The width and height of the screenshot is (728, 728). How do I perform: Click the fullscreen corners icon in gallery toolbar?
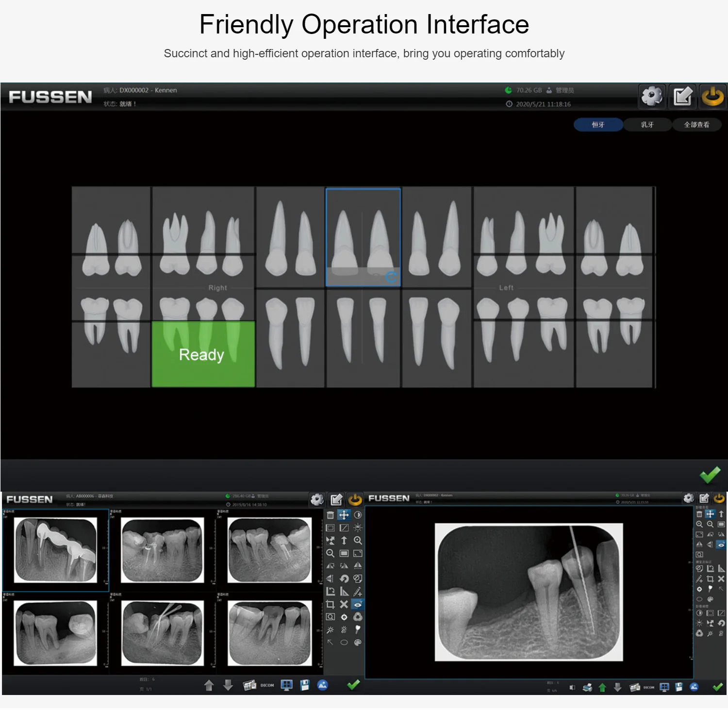[x=358, y=553]
